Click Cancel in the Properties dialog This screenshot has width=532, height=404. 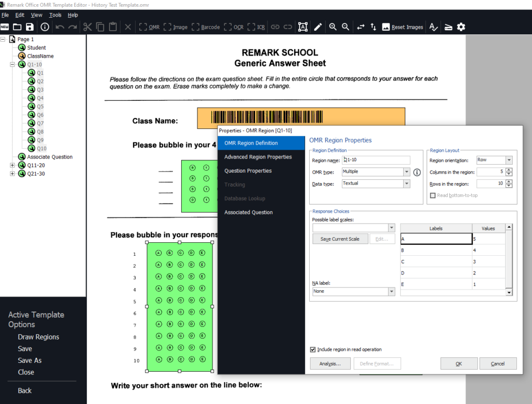click(x=498, y=363)
